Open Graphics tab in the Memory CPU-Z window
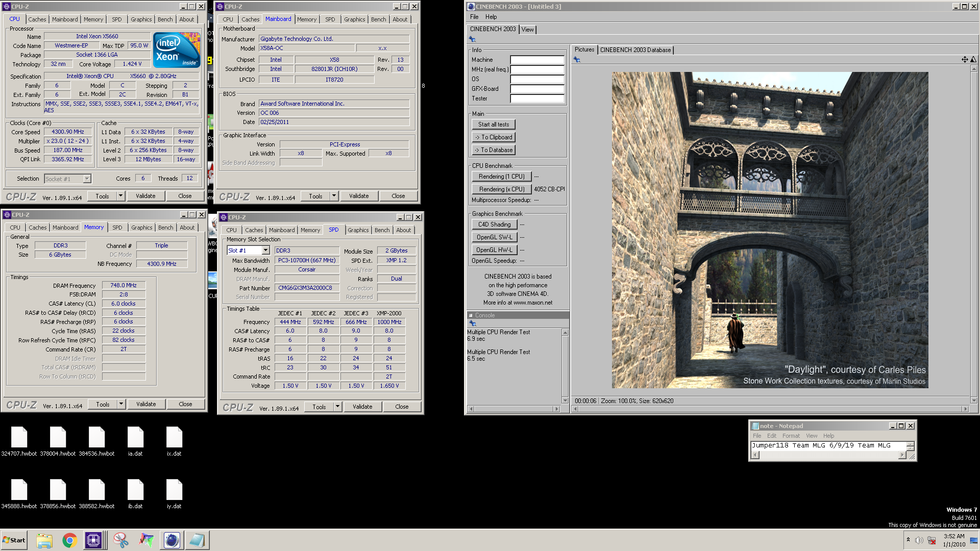The height and width of the screenshot is (551, 980). [x=141, y=228]
